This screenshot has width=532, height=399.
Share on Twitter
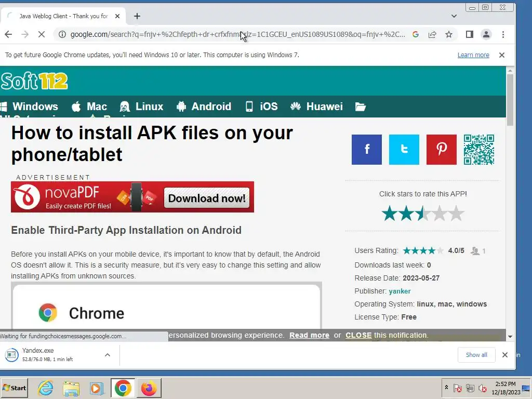[404, 150]
